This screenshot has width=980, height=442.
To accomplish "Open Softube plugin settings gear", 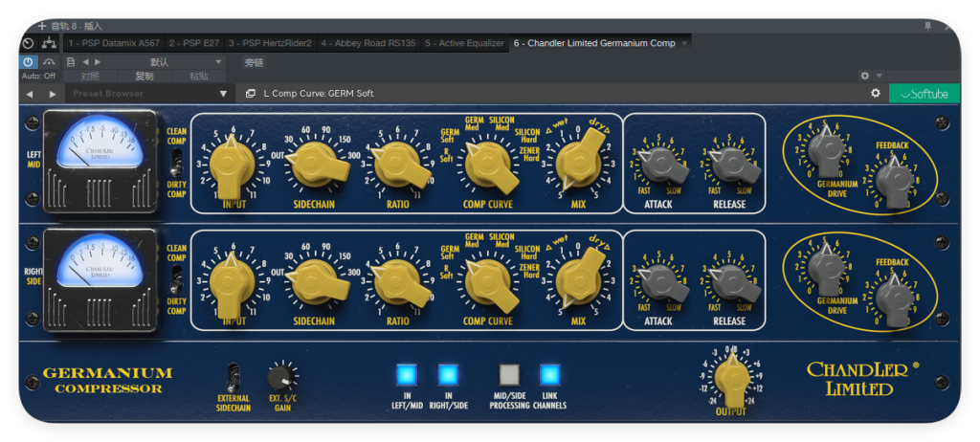I will [x=876, y=93].
